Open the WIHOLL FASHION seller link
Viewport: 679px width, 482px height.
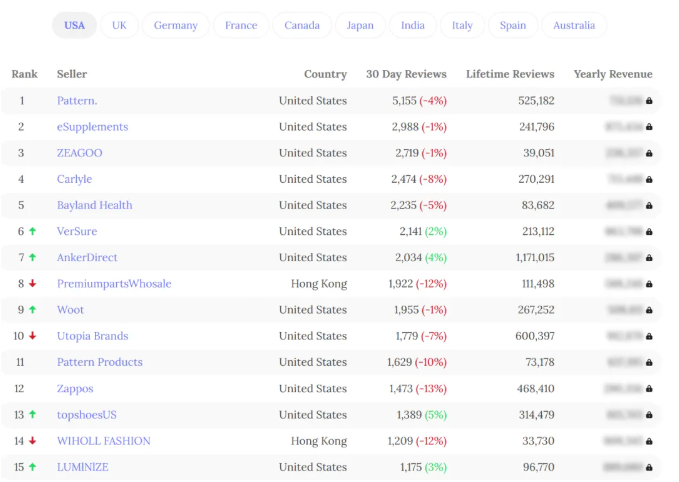[104, 441]
